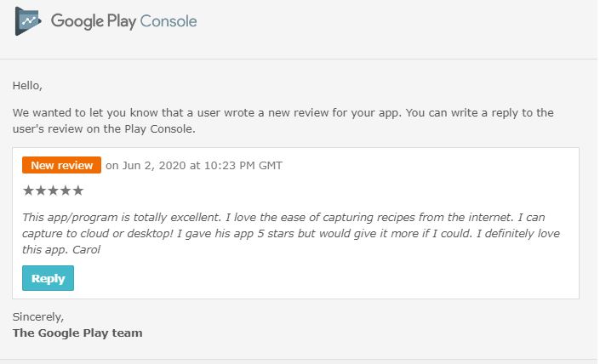Click The Google Play team signature
600x364 pixels.
77,333
